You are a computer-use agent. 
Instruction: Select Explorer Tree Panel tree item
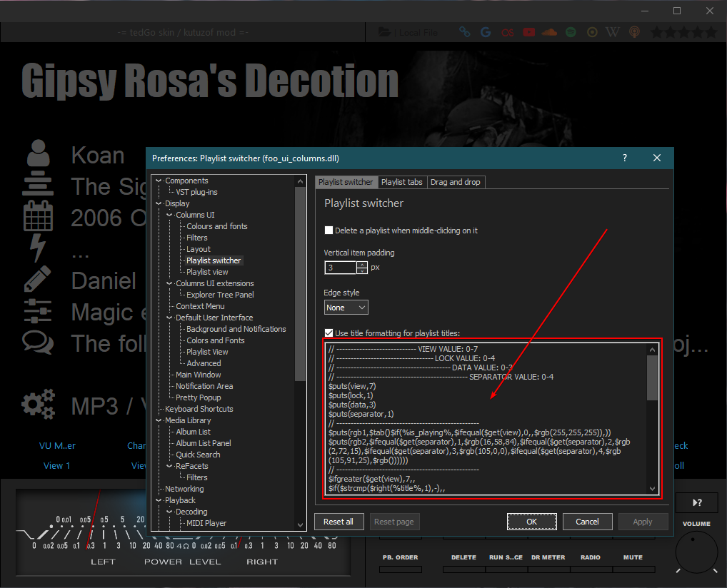tap(220, 295)
